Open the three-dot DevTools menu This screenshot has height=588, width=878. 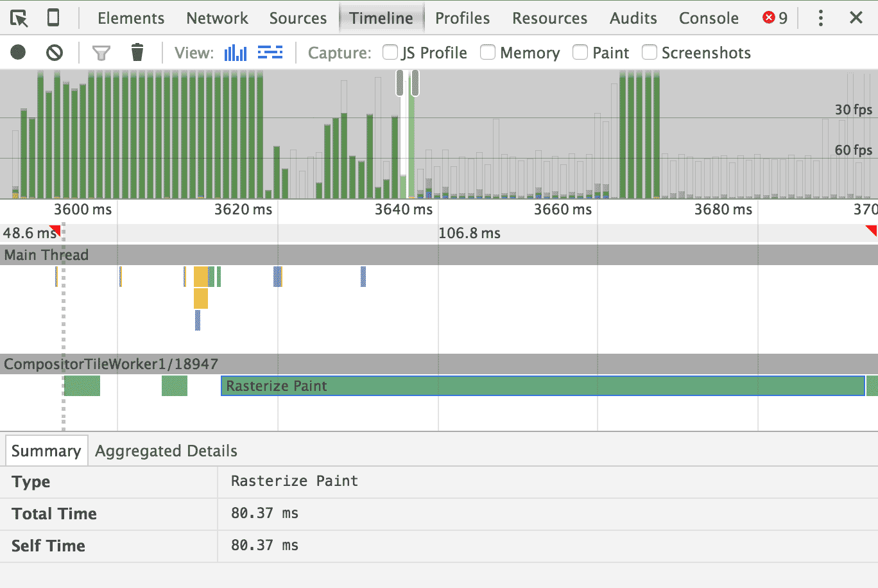[x=820, y=18]
